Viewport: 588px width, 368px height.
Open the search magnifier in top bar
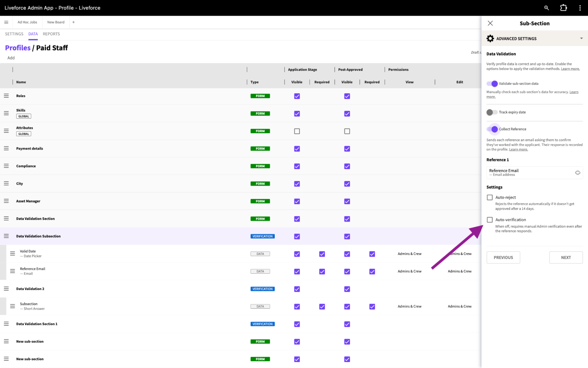click(546, 8)
